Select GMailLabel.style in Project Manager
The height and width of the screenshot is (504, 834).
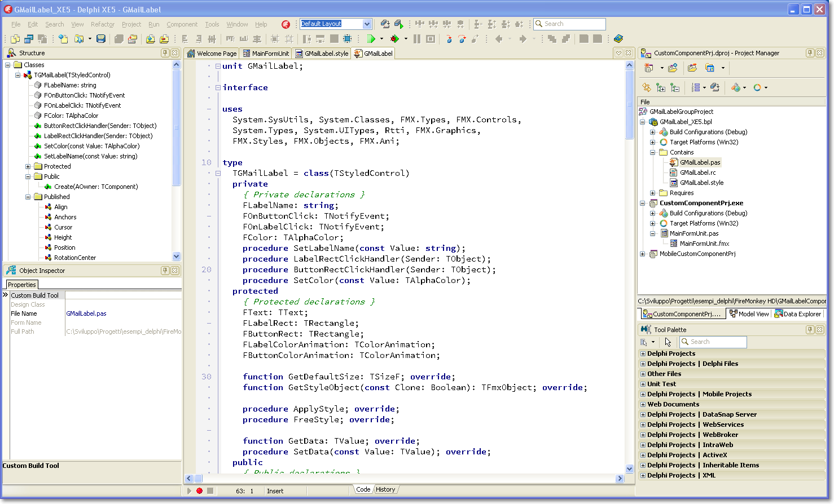point(701,183)
